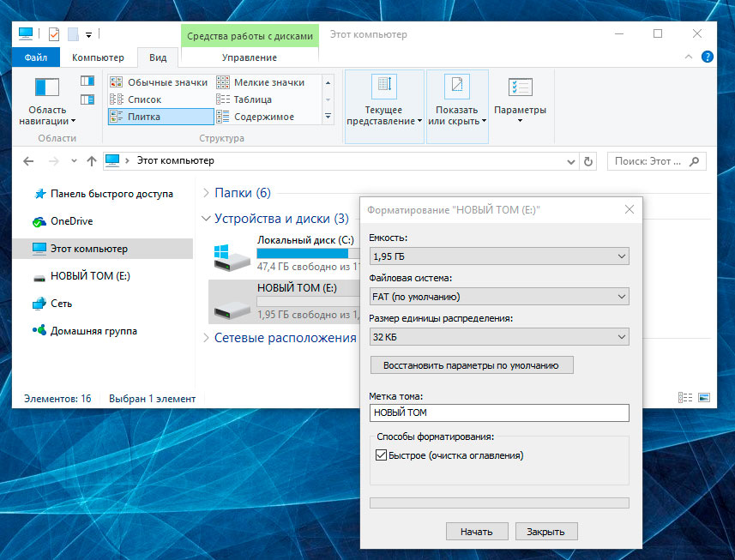Switch to the Вид ribbon tab
Screen dimensions: 735x560
[x=158, y=57]
